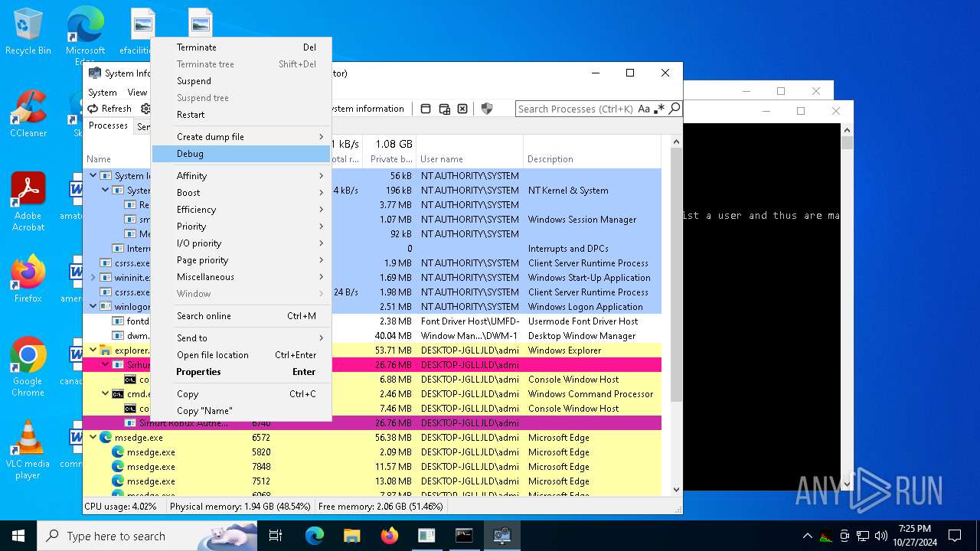Image resolution: width=980 pixels, height=551 pixels.
Task: Expand the wininit.exe tree node
Action: coord(93,278)
